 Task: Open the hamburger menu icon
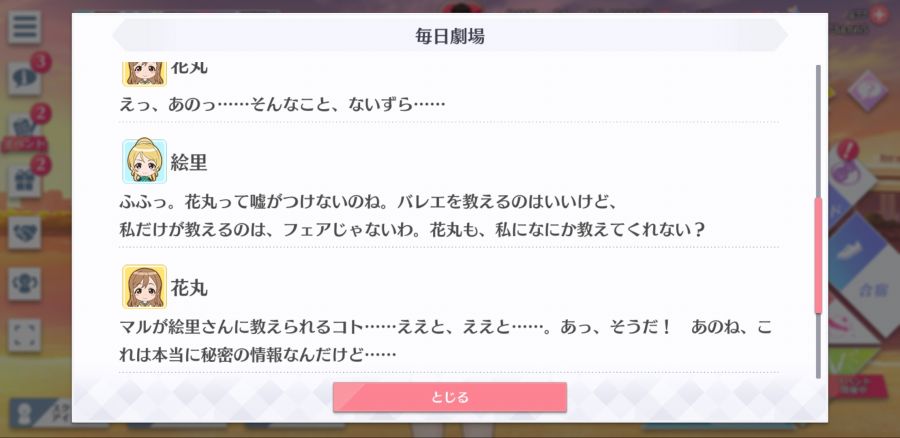tap(25, 27)
